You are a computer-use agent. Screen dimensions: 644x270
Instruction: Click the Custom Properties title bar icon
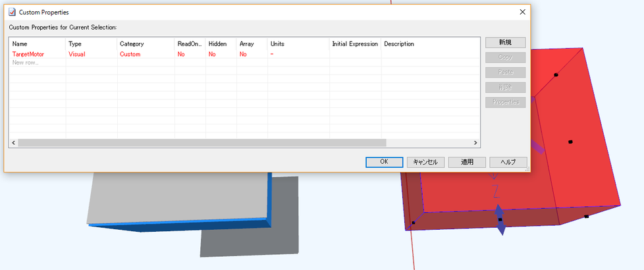(12, 12)
